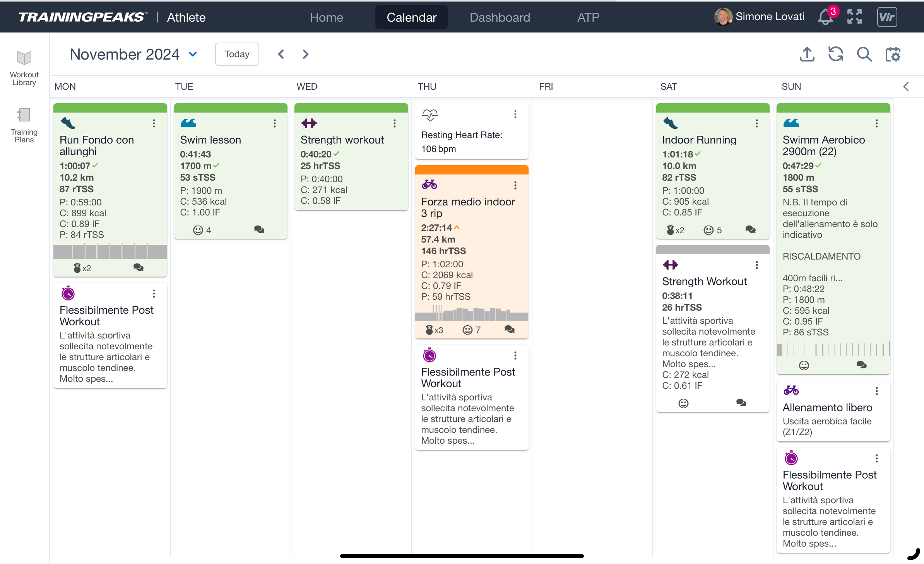Click the Today button
The width and height of the screenshot is (924, 564).
(x=237, y=54)
